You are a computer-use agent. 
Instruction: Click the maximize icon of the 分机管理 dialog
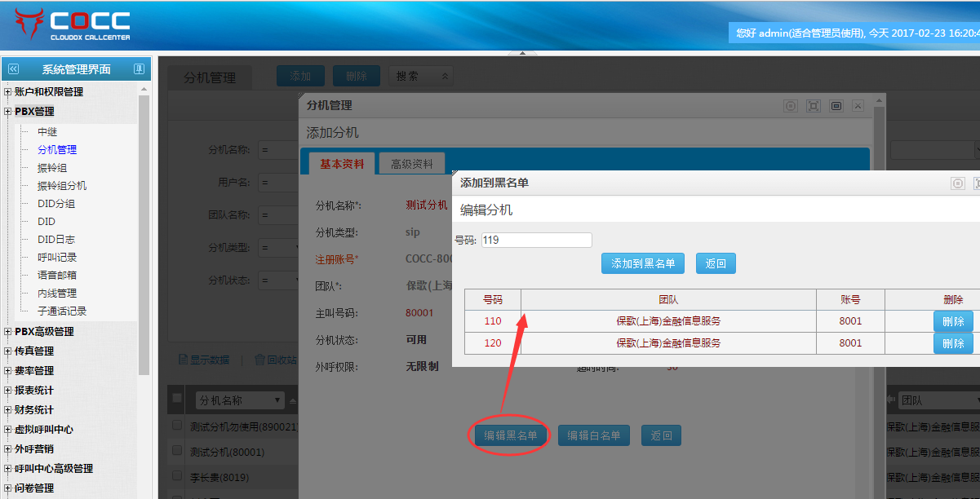(813, 106)
